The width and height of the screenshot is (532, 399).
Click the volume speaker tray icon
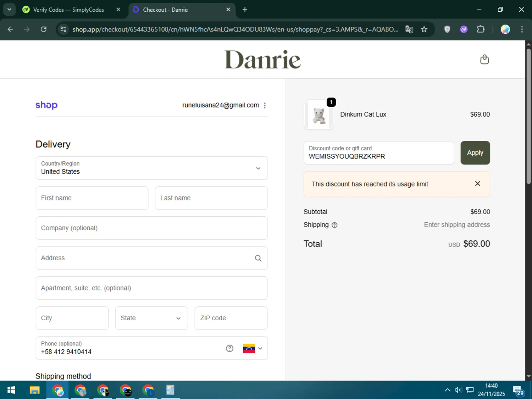coord(458,390)
